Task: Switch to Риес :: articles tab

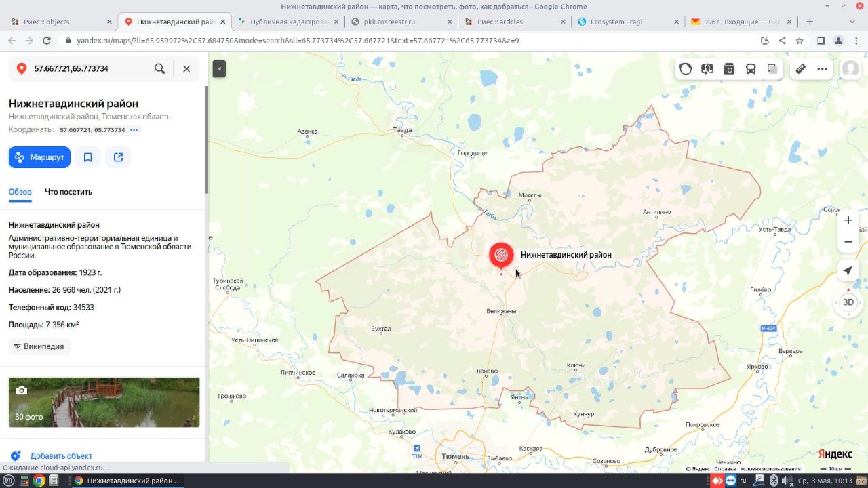Action: point(514,22)
